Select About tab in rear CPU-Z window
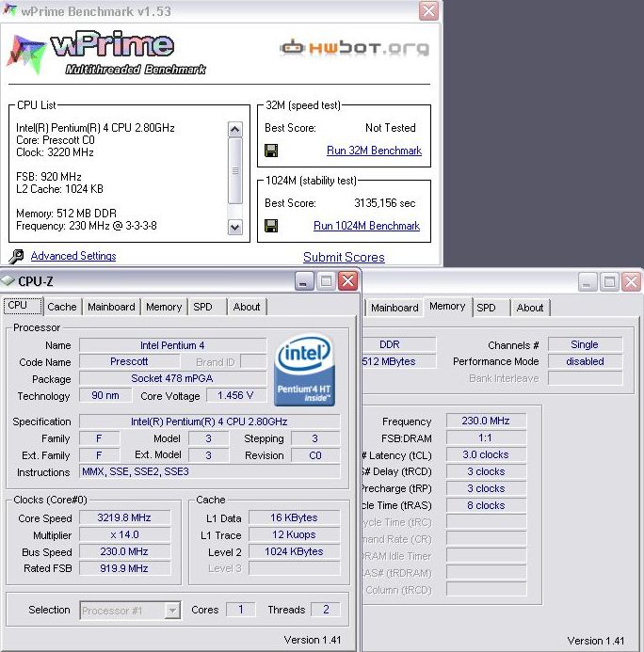 (530, 308)
